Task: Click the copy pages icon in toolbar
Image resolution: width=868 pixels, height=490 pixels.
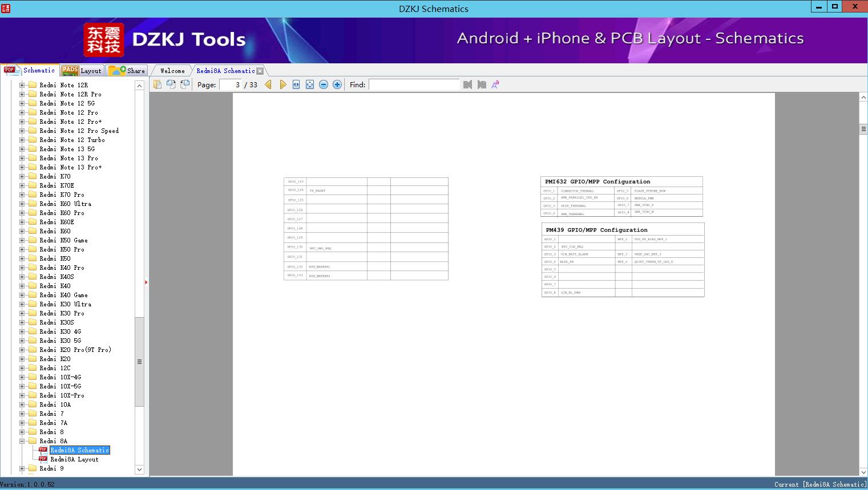Action: pos(158,84)
